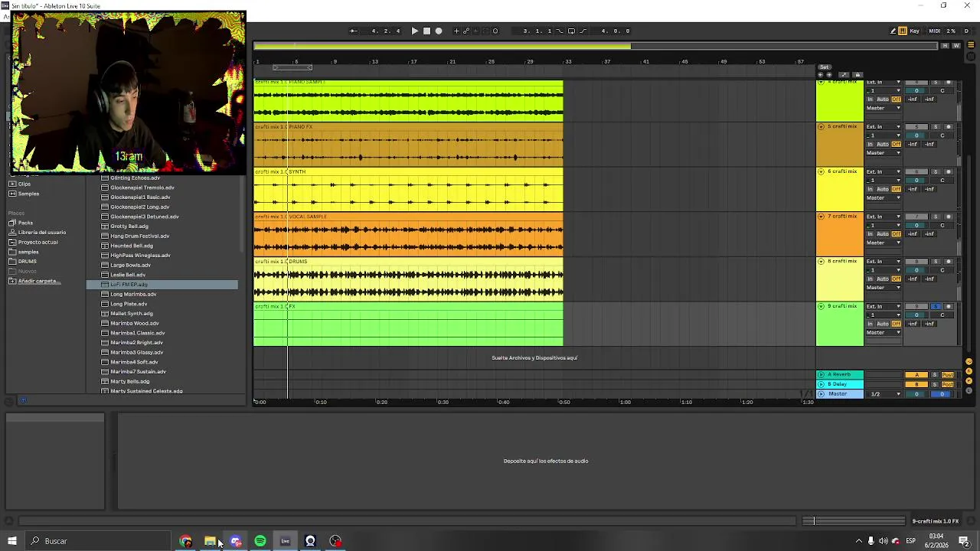The width and height of the screenshot is (980, 551).
Task: Open track 6 Master output dropdown
Action: click(x=884, y=197)
